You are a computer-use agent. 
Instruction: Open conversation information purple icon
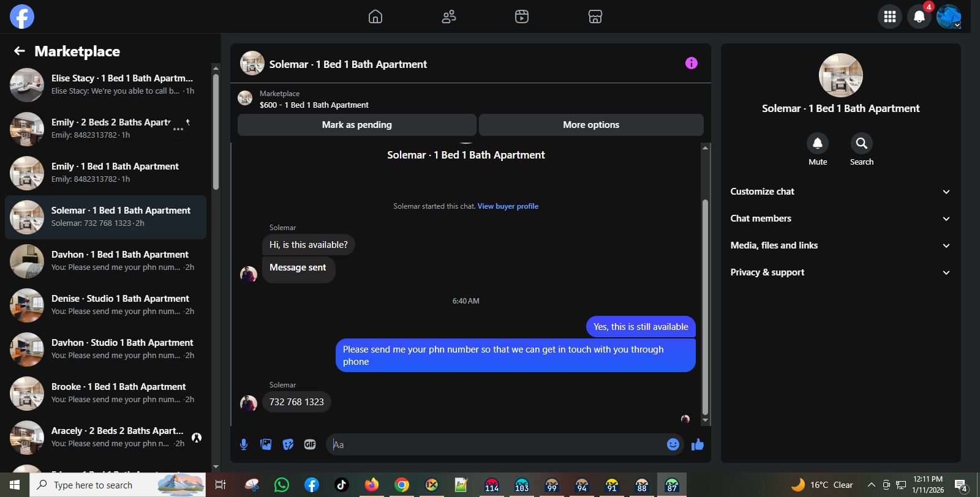(x=692, y=63)
